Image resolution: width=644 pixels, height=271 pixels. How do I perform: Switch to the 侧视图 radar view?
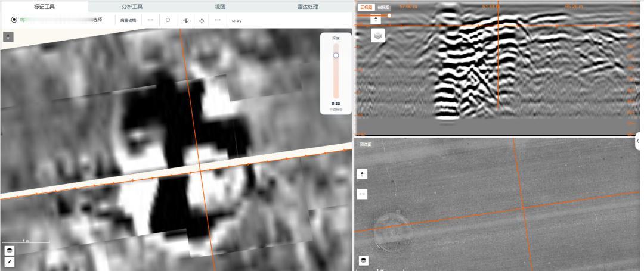tap(383, 7)
